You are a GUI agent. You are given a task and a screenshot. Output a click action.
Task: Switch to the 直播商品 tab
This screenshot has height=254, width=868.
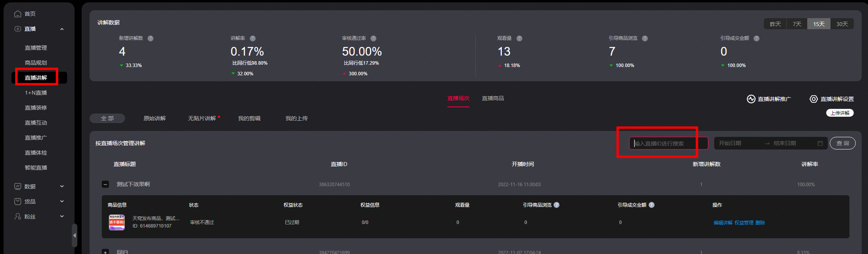click(493, 98)
